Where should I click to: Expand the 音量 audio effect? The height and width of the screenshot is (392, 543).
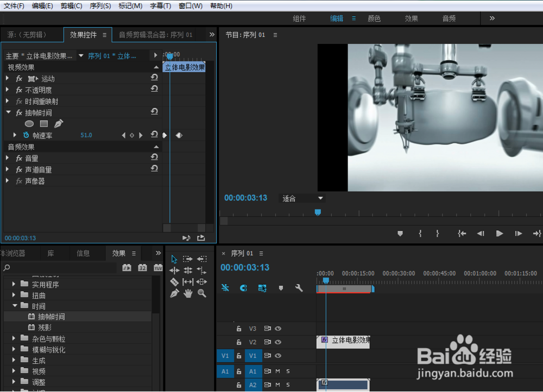(x=7, y=158)
